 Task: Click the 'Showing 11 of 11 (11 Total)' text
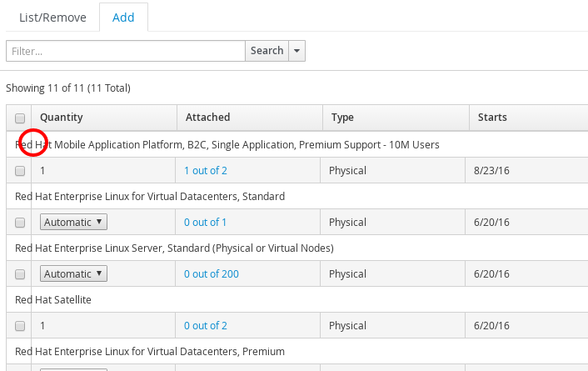click(x=68, y=88)
